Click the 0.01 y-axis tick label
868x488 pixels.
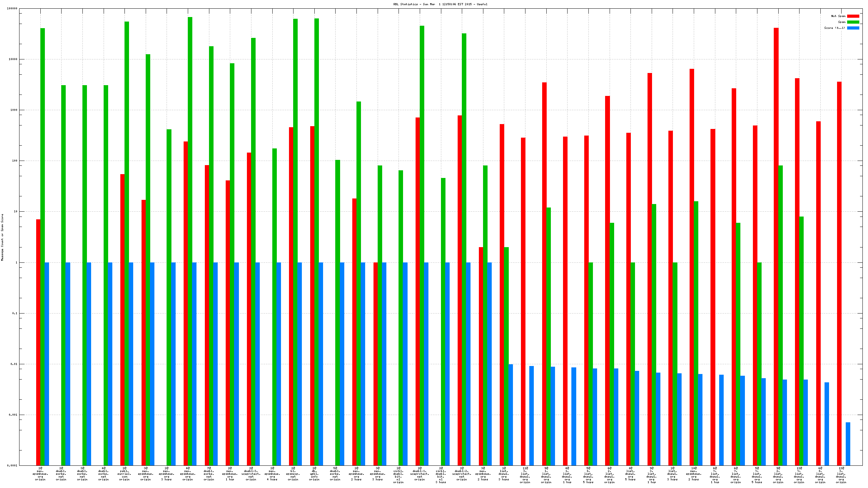pos(14,364)
